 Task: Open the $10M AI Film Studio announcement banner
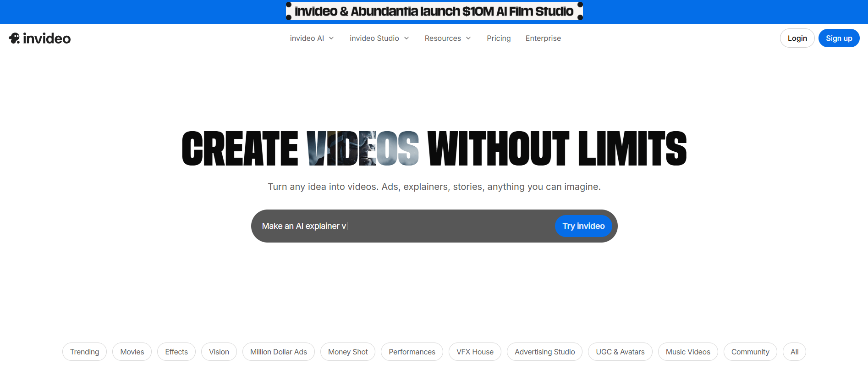[434, 11]
